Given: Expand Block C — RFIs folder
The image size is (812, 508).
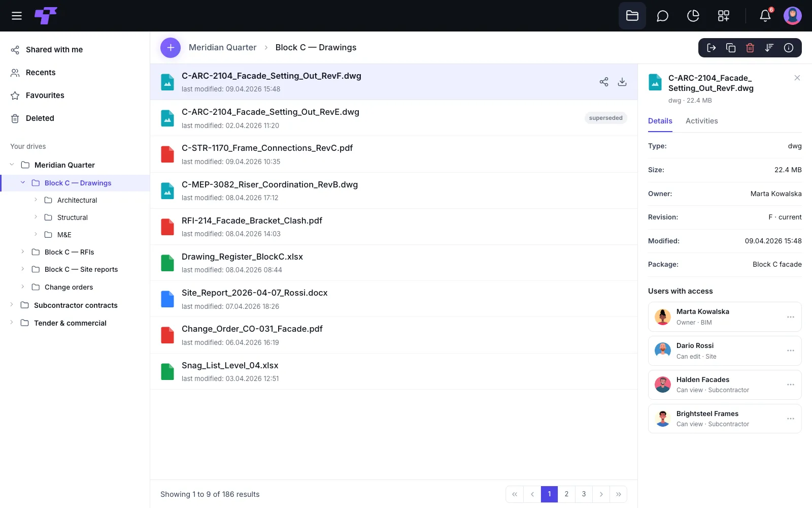Looking at the screenshot, I should pyautogui.click(x=23, y=251).
